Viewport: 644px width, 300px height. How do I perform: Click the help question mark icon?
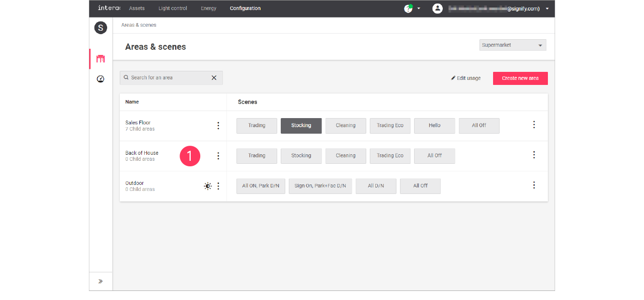click(x=408, y=9)
